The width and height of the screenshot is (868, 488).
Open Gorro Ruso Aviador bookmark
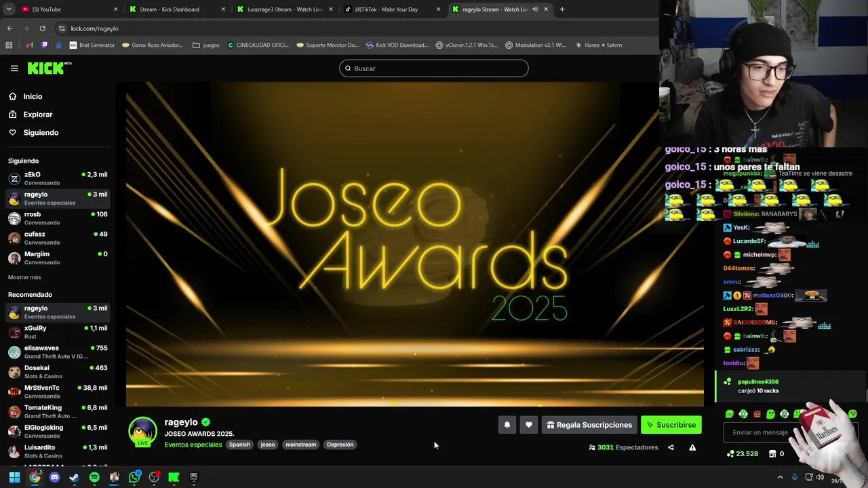[x=153, y=45]
